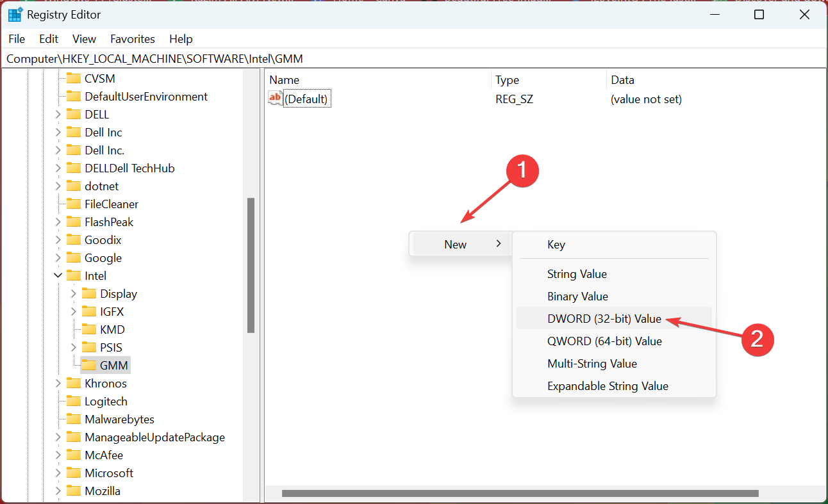The height and width of the screenshot is (504, 828).
Task: Open the File menu
Action: click(17, 39)
